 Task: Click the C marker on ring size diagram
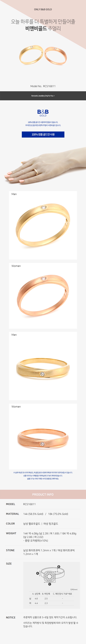(x=49, y=584)
